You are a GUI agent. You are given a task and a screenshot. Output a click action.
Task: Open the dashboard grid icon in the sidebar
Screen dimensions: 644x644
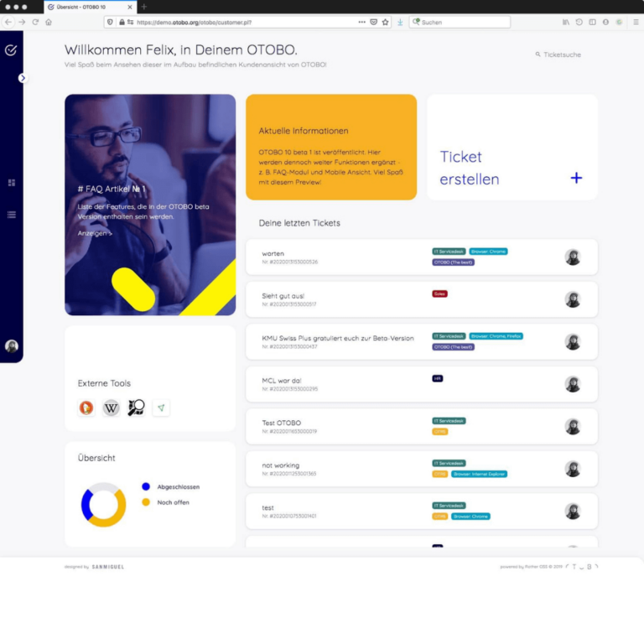[12, 183]
